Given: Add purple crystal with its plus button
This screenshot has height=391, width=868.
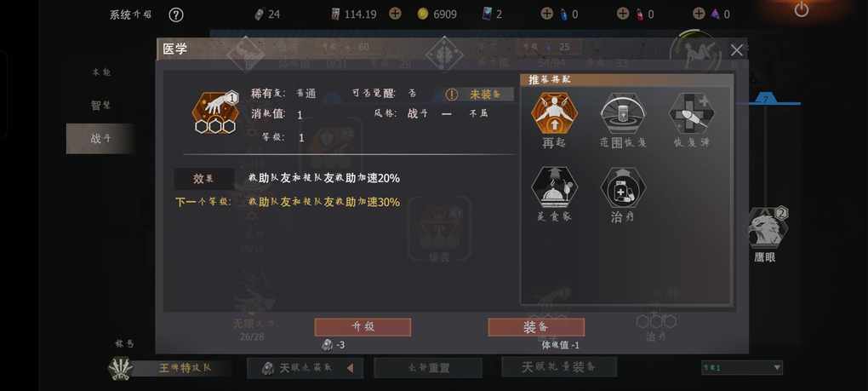Looking at the screenshot, I should [x=699, y=14].
